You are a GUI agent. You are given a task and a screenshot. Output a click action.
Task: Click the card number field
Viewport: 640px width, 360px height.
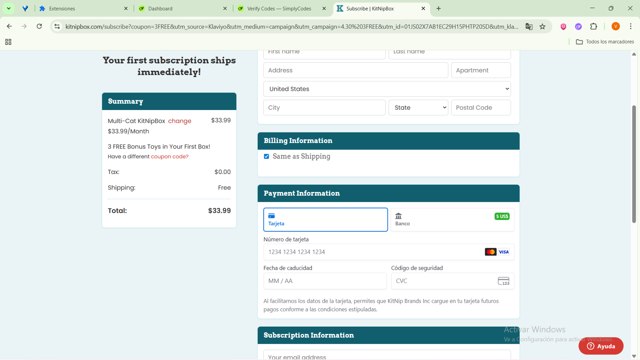pyautogui.click(x=389, y=252)
